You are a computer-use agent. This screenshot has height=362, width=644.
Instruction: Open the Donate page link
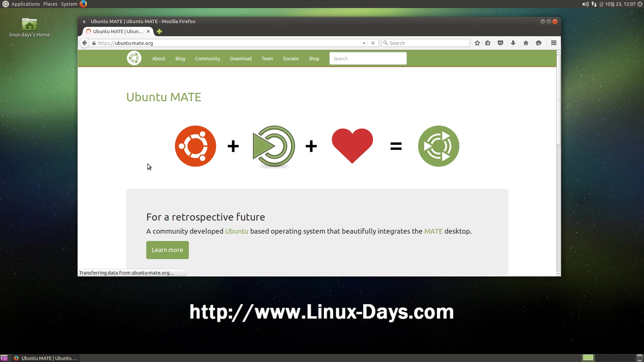pyautogui.click(x=291, y=59)
